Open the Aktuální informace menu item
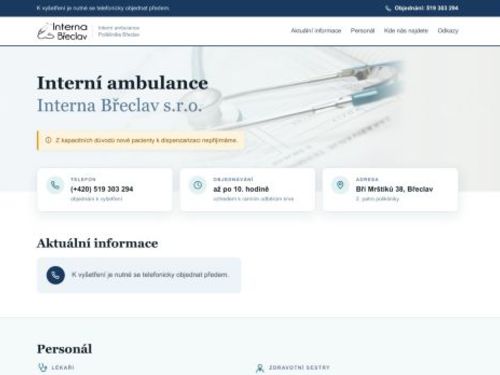Screen dimensions: 500x375 pos(316,31)
